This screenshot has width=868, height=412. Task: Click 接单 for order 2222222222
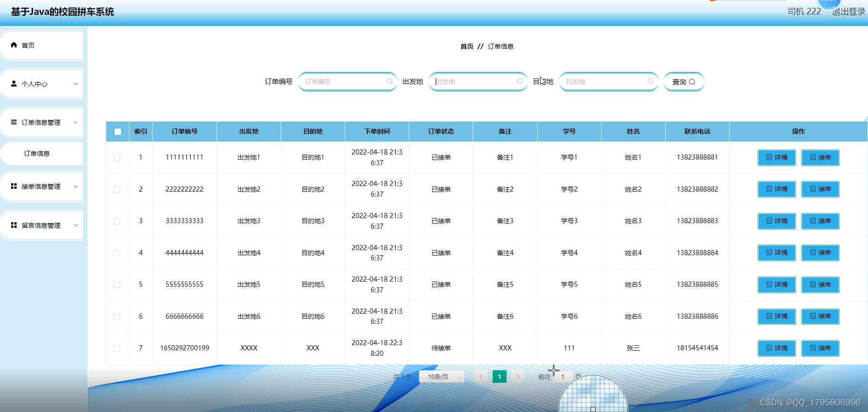tap(820, 189)
